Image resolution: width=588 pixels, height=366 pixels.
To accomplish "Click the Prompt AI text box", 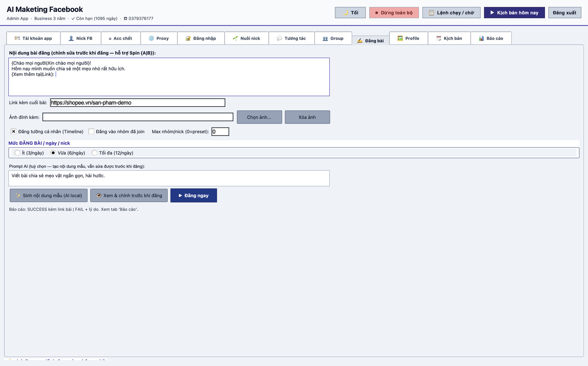I will coord(169,178).
